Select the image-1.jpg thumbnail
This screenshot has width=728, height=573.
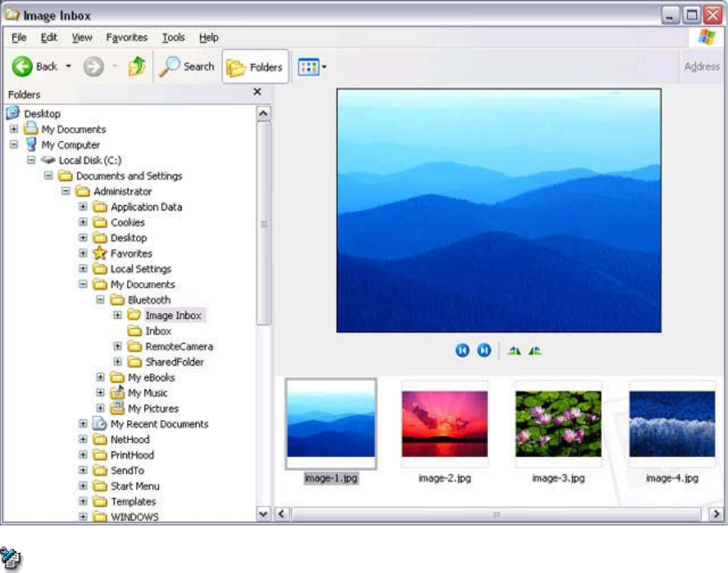[x=330, y=423]
